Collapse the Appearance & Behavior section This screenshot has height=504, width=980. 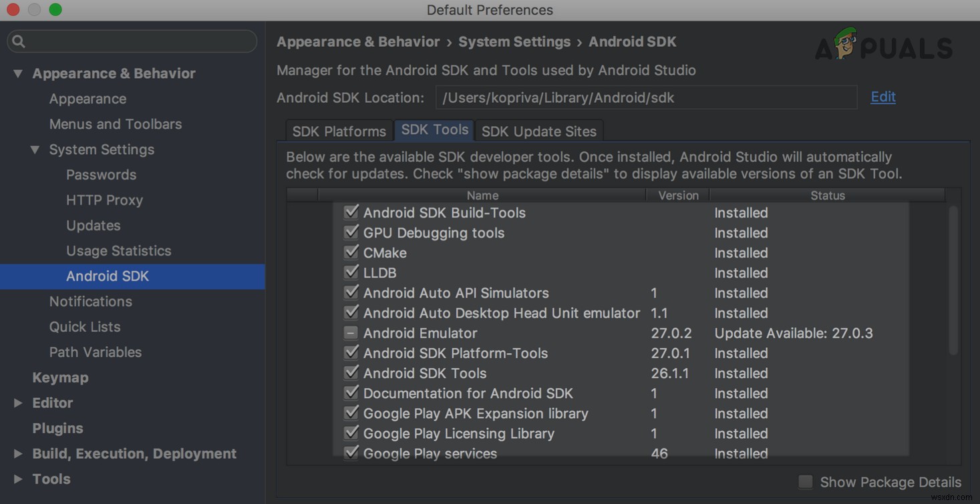[18, 73]
